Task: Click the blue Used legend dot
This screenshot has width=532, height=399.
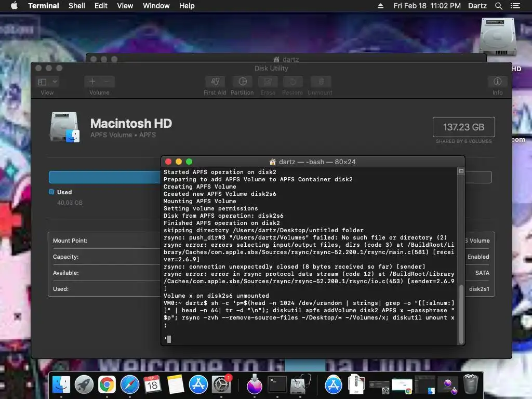Action: pos(51,192)
